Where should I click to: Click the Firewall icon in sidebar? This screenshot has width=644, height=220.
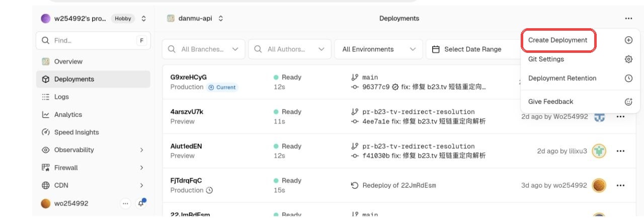coord(46,168)
